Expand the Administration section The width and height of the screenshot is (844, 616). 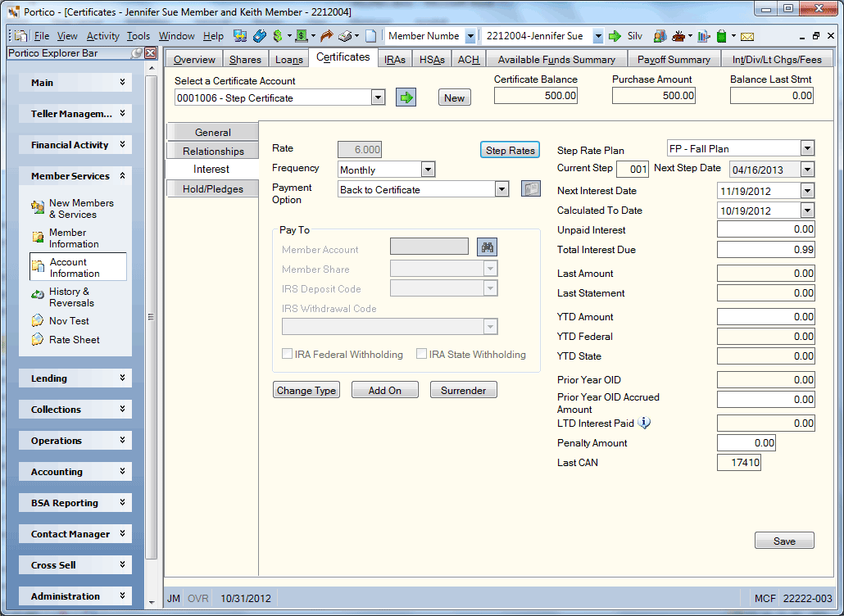pos(75,596)
